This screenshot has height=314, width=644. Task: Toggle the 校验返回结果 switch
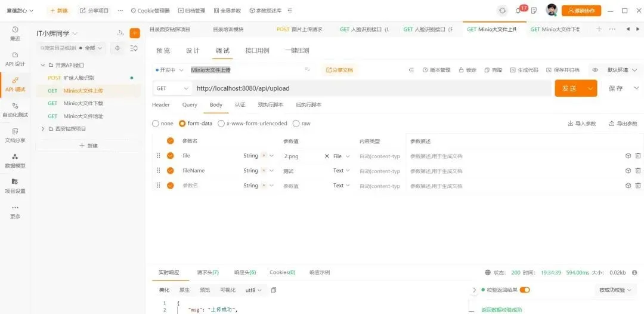tap(525, 290)
